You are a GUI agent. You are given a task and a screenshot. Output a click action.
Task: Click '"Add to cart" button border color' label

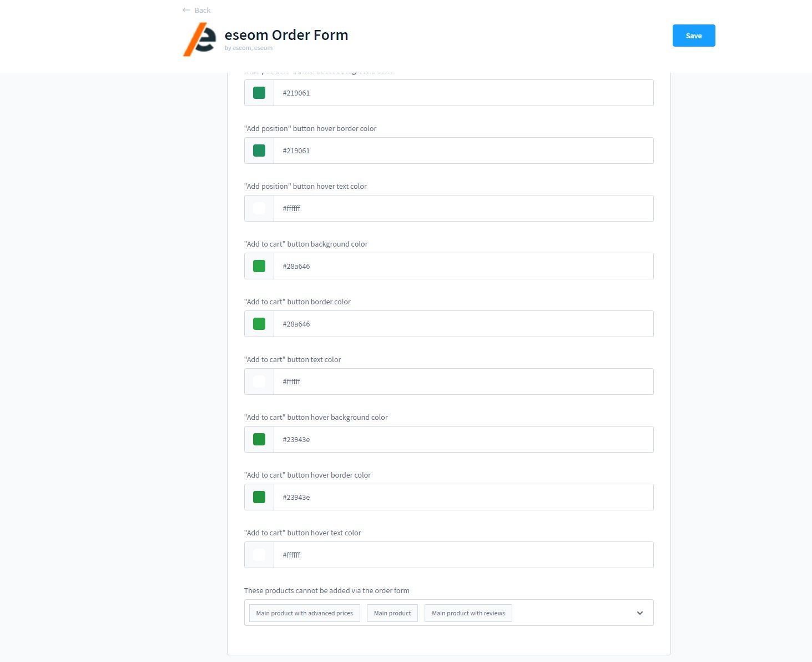(297, 302)
